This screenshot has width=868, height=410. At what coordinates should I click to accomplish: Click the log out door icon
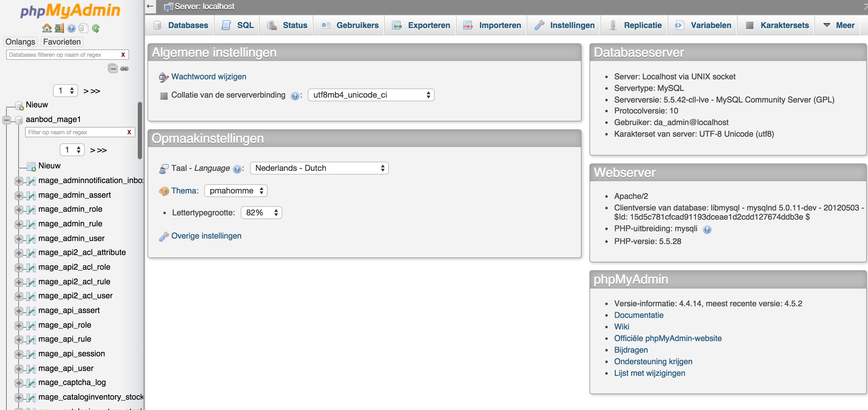pos(59,28)
